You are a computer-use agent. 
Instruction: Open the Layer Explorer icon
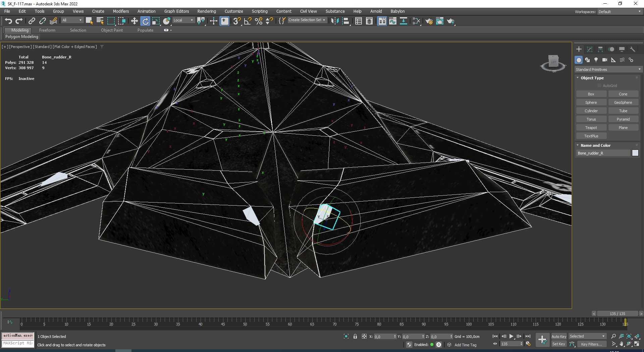coord(369,21)
